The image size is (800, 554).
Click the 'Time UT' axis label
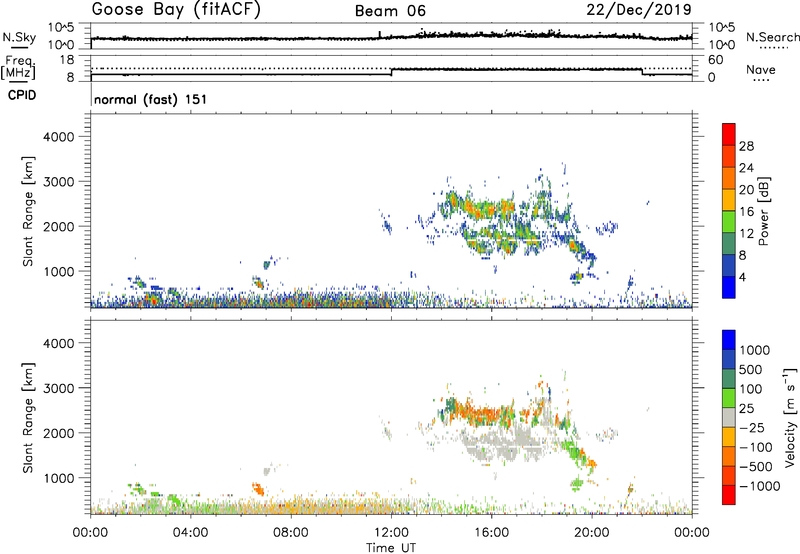click(391, 548)
